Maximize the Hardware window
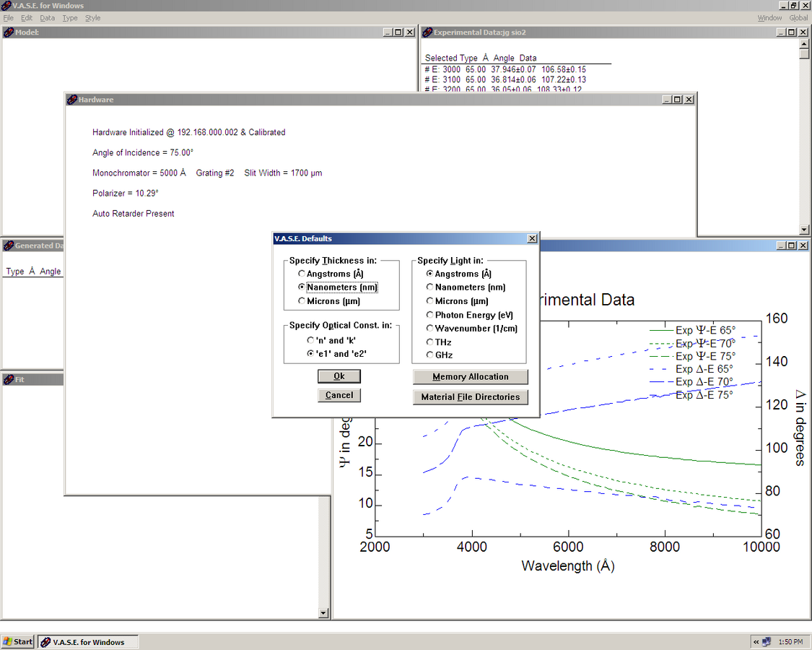 (677, 100)
